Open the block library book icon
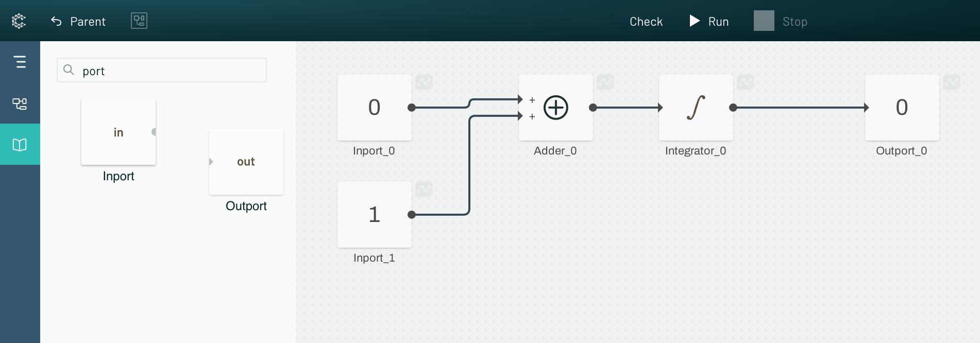 20,145
